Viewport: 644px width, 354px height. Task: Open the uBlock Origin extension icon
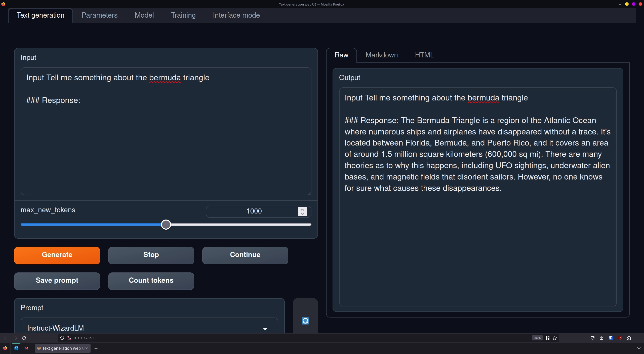(x=620, y=338)
